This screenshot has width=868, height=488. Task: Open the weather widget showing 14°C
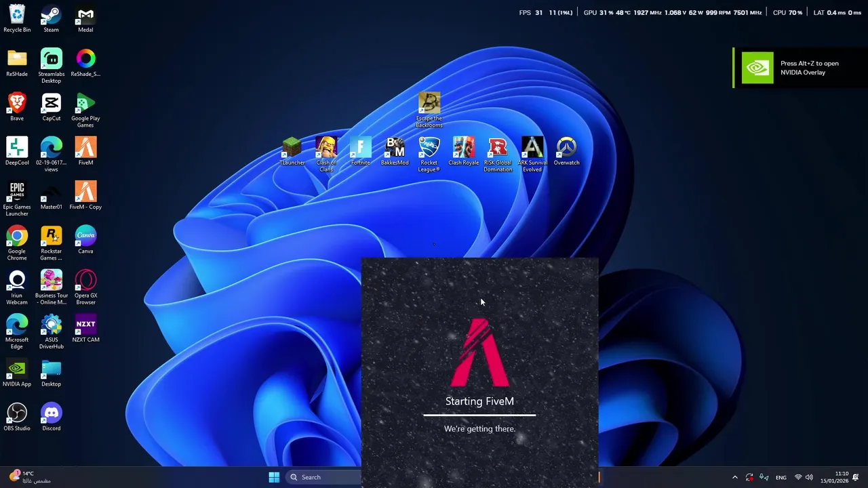click(28, 477)
